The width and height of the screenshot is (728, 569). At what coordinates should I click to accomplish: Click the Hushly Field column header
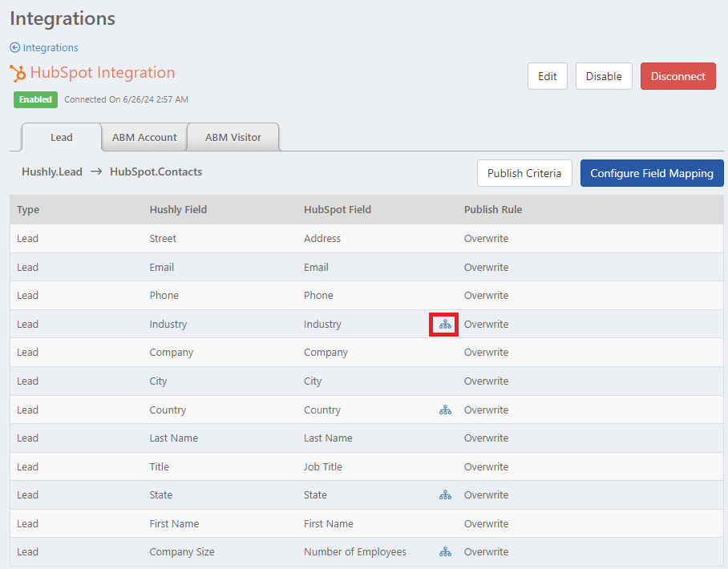[178, 210]
